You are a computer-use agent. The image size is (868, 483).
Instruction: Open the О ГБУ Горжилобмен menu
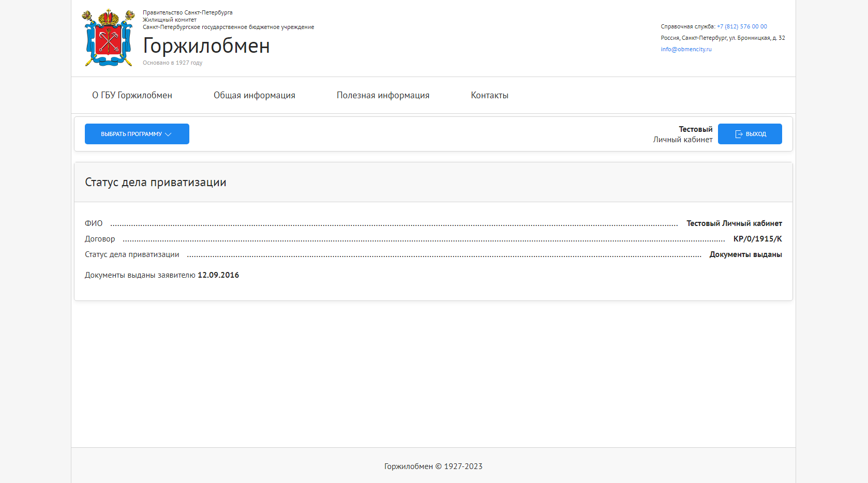(132, 95)
